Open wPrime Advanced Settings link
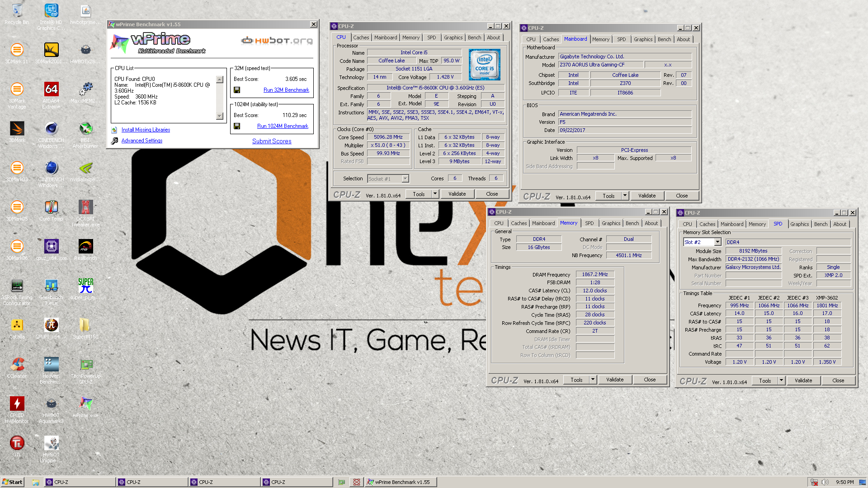Screen dimensions: 868x488 (x=142, y=141)
